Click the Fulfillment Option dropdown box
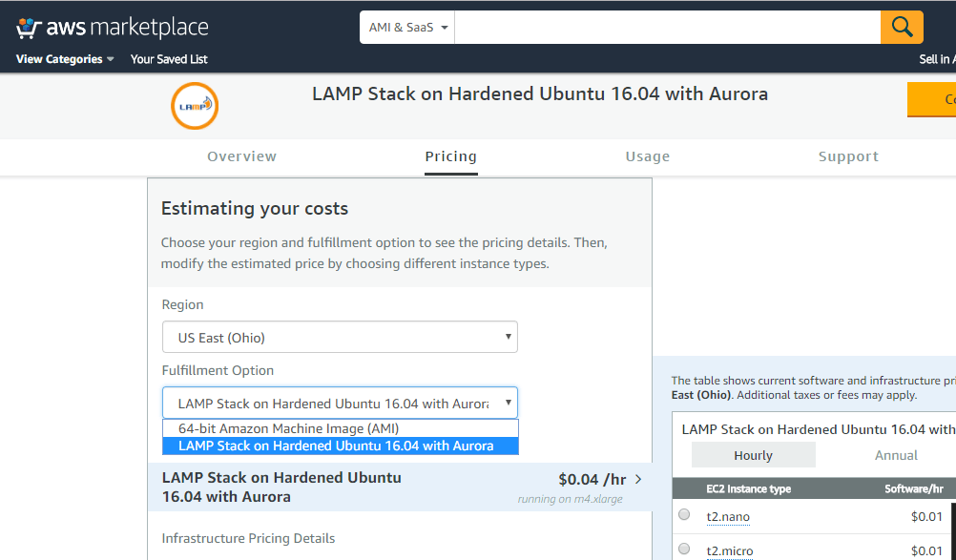The width and height of the screenshot is (956, 560). pyautogui.click(x=340, y=403)
